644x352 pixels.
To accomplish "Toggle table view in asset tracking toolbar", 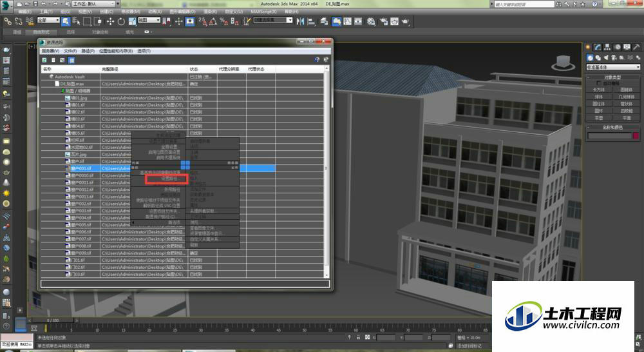I will [71, 60].
